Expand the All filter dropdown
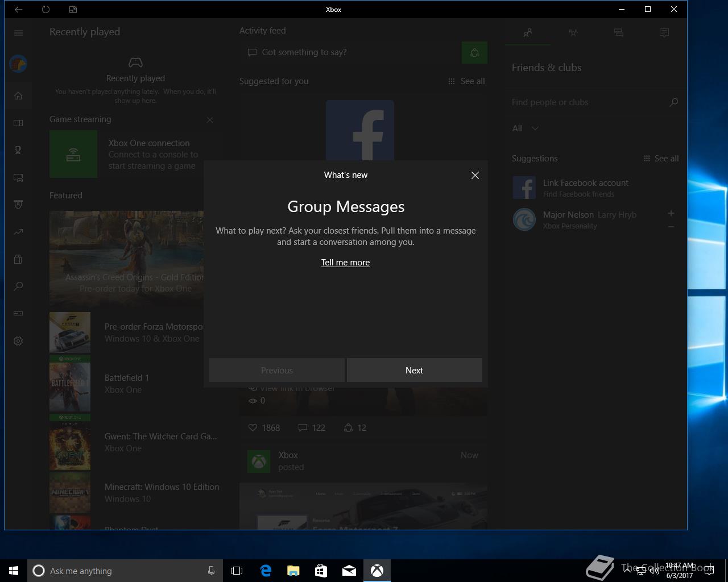Image resolution: width=728 pixels, height=582 pixels. tap(525, 128)
